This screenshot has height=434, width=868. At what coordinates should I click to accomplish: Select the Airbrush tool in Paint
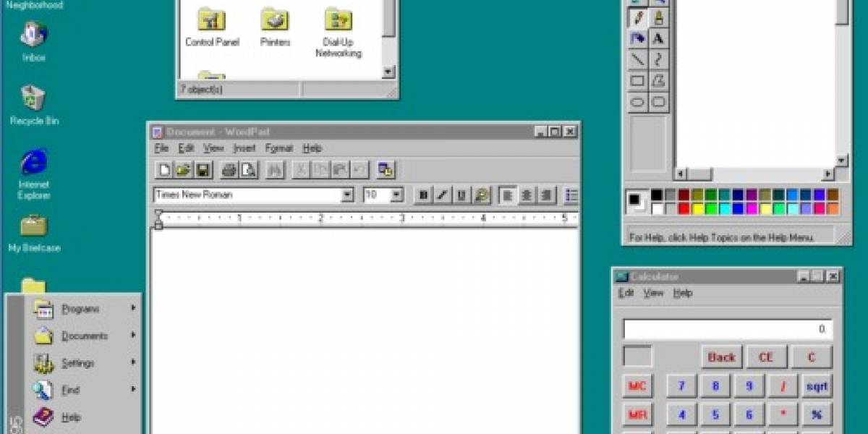tap(637, 39)
